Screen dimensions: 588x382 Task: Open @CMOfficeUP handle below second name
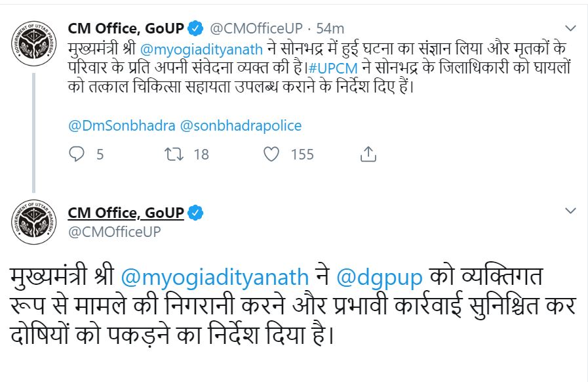pos(114,232)
